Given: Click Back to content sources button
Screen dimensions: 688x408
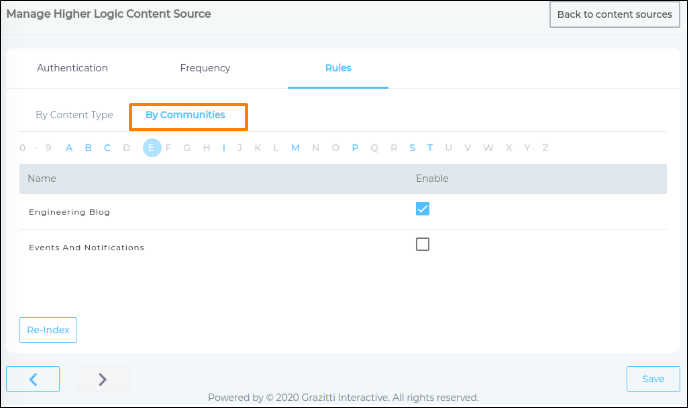Looking at the screenshot, I should point(615,15).
